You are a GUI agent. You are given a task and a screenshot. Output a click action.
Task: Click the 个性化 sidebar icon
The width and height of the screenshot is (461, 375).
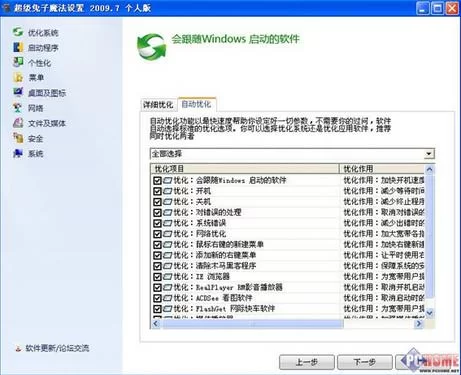(18, 62)
